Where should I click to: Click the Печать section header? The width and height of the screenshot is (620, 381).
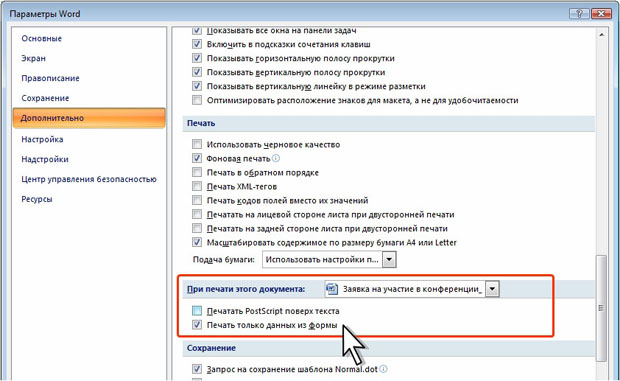point(388,123)
